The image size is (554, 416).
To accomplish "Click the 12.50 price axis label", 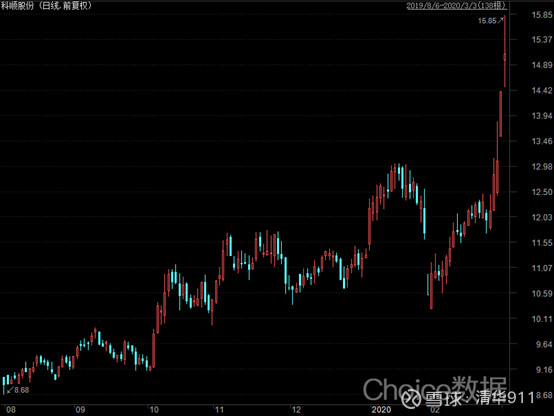I will tap(542, 192).
